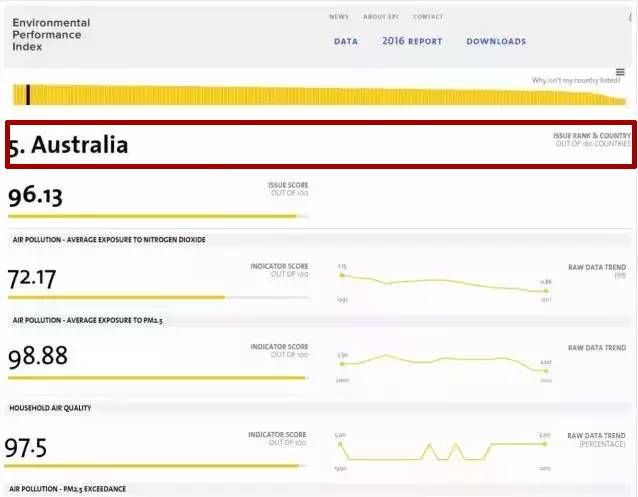Click the nitrogen dioxide raw data trend chart
This screenshot has height=497, width=638.
coord(444,283)
